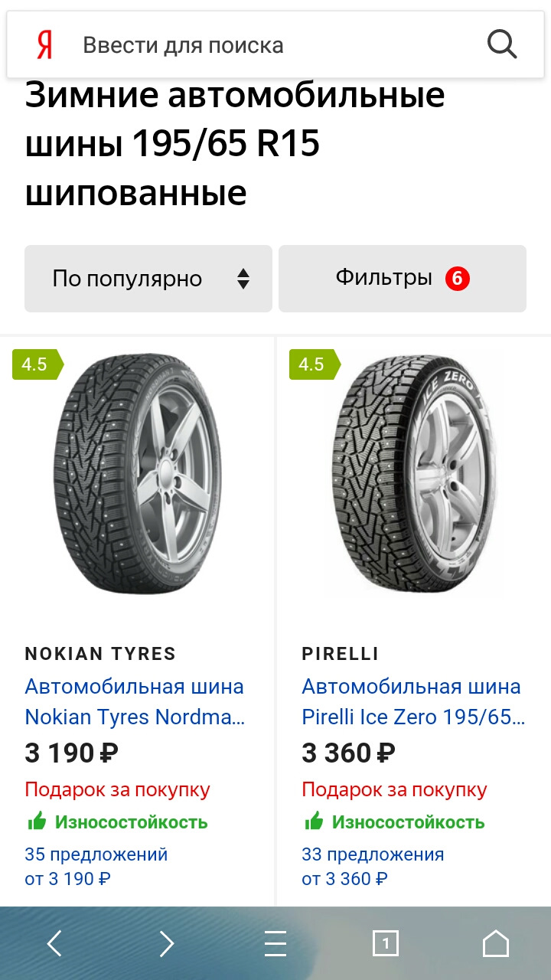Open the browser tabs counter

point(386,943)
